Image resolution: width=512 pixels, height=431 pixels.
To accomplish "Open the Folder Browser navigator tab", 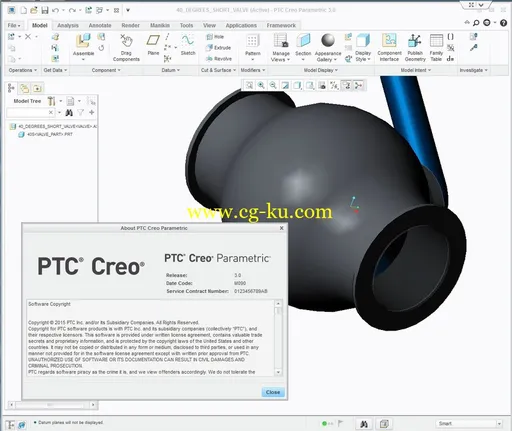I will coord(24,88).
